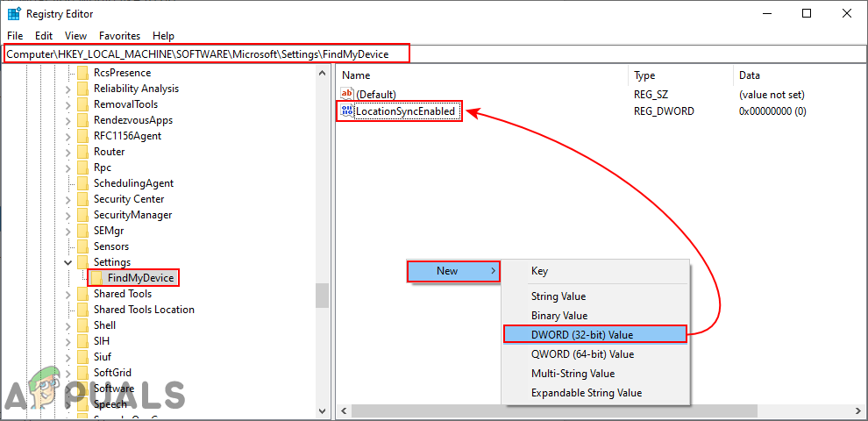Expand the RemovalTools key
This screenshot has height=421, width=868.
click(68, 104)
